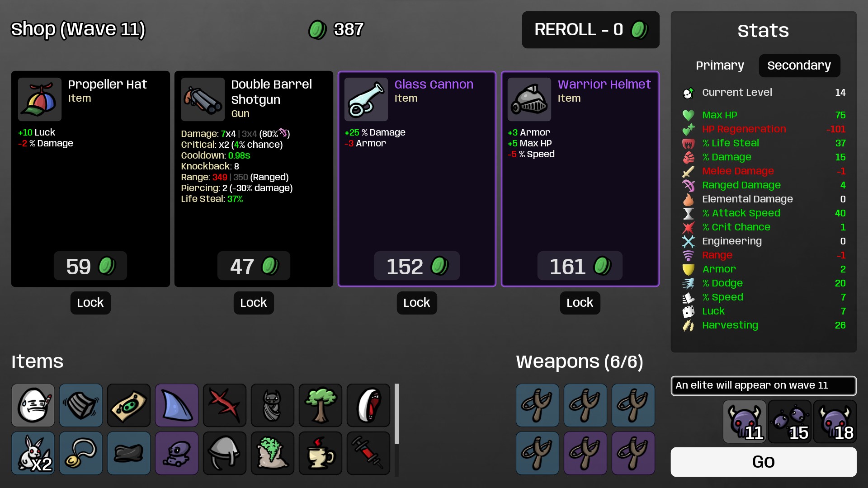Image resolution: width=868 pixels, height=488 pixels.
Task: Click the first slingshot weapon slot
Action: [x=538, y=405]
